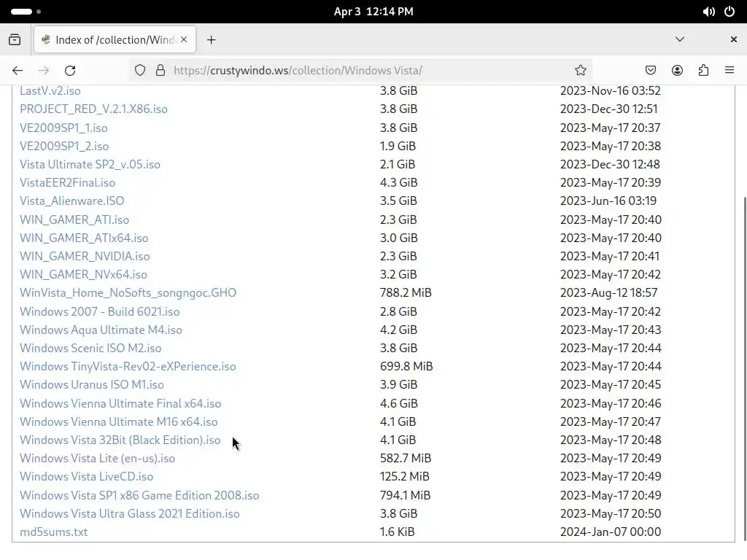Click the 4.3 GiB size value
The width and height of the screenshot is (747, 560).
click(x=398, y=183)
